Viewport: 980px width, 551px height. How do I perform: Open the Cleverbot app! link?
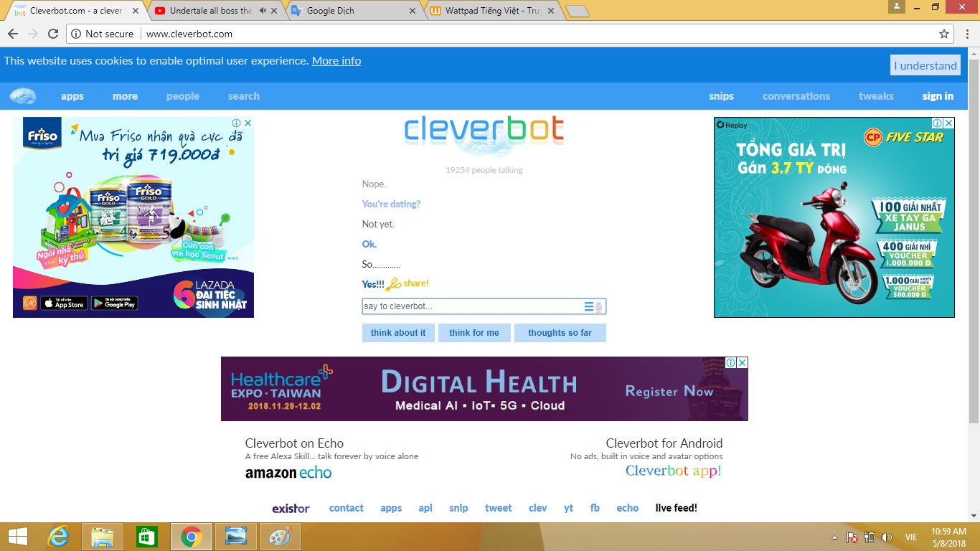673,471
